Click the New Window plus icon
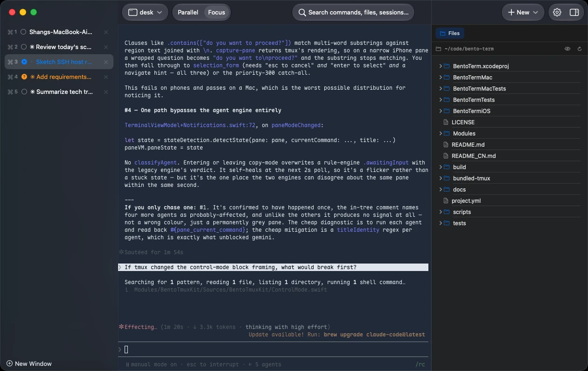 [x=9, y=364]
